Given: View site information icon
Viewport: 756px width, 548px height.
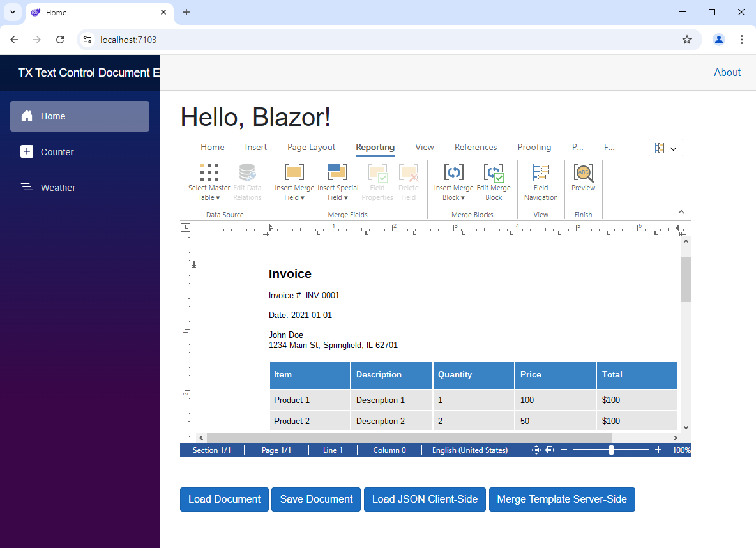Looking at the screenshot, I should 87,40.
